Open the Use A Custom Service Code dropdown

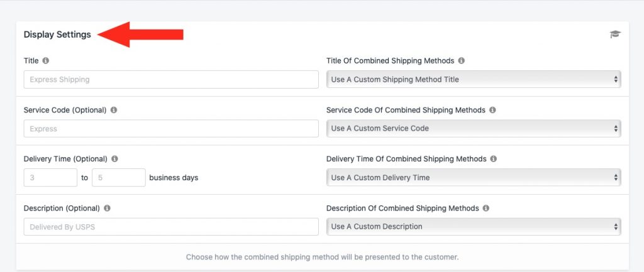click(x=474, y=128)
